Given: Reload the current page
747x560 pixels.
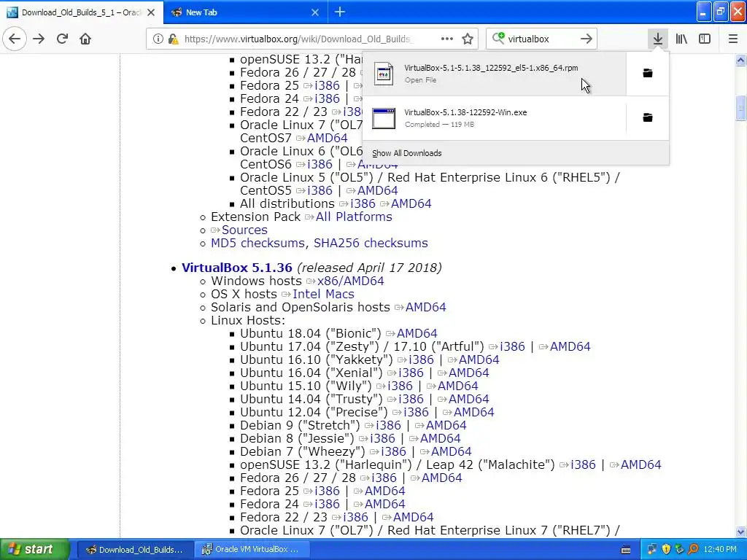Looking at the screenshot, I should tap(62, 39).
